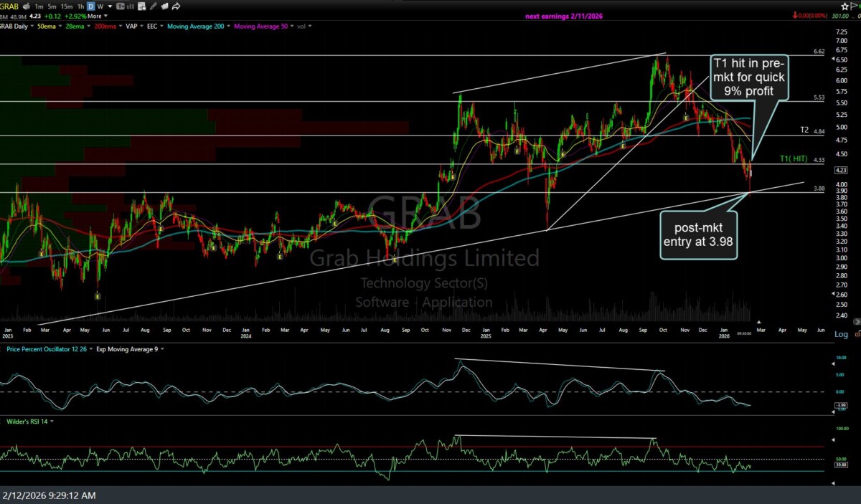
Task: Open the More dropdown menu
Action: coord(95,15)
